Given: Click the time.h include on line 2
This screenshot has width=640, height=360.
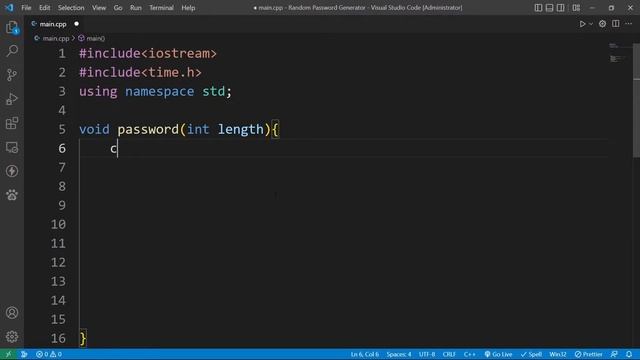Looking at the screenshot, I should coord(140,73).
